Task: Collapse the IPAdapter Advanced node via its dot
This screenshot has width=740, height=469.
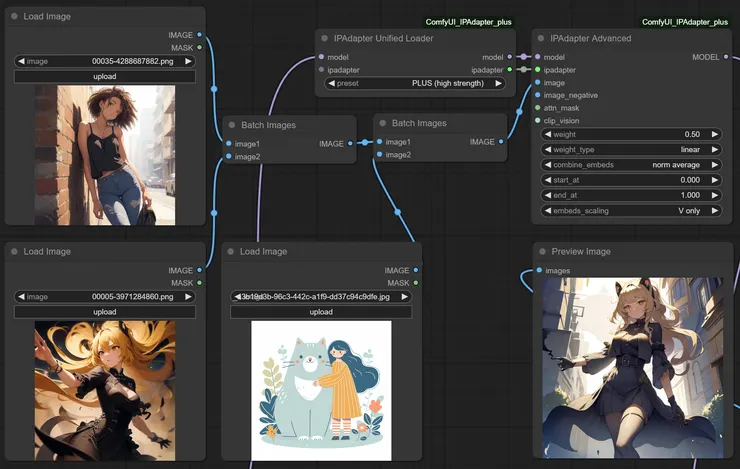Action: [541, 38]
